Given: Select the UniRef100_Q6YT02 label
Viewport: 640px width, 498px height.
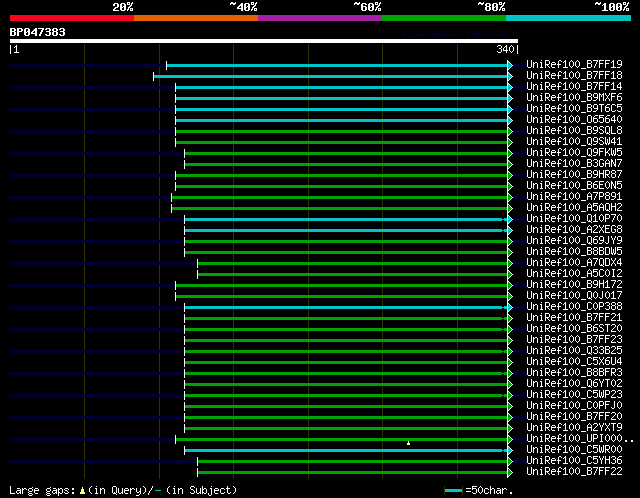Looking at the screenshot, I should 574,384.
